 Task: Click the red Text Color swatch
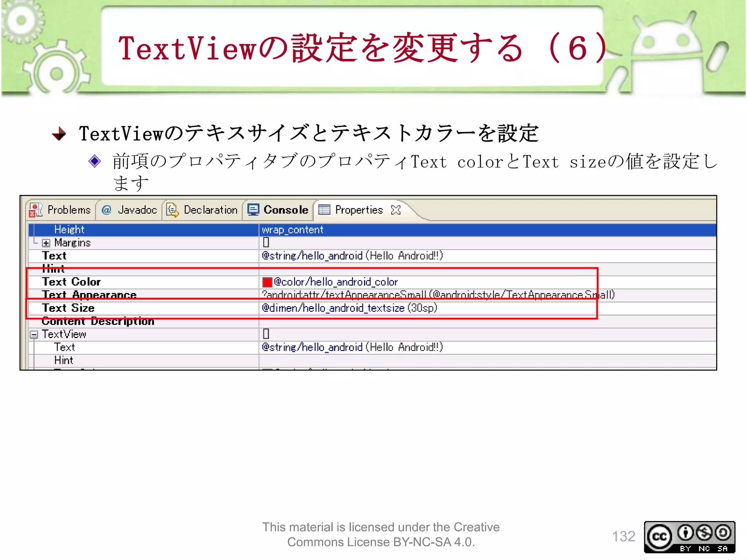[x=267, y=282]
